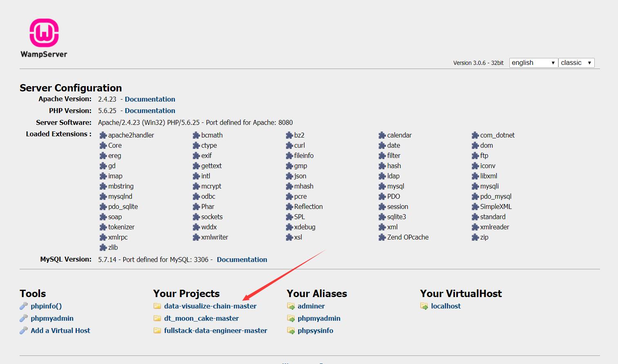Image resolution: width=618 pixels, height=364 pixels.
Task: Open phpmyadmin under Tools
Action: coord(52,318)
